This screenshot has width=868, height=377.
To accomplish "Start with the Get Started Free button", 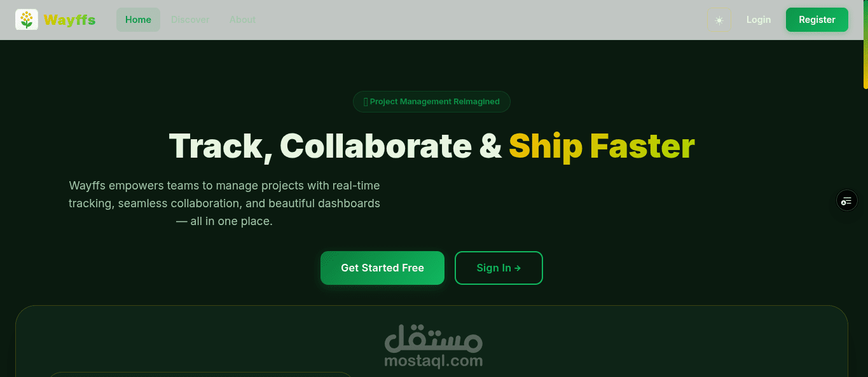I will click(x=382, y=268).
